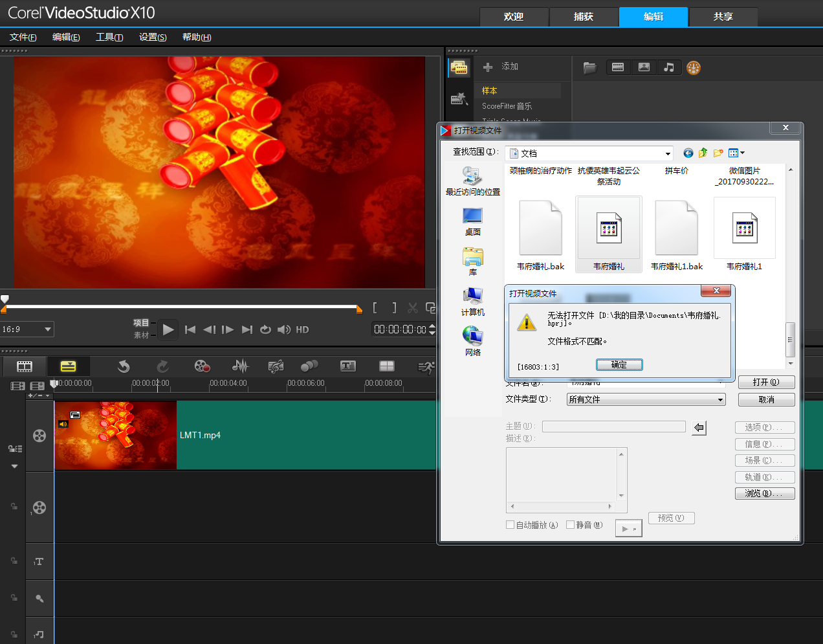Click the preview scrubber slider bar
The width and height of the screenshot is (823, 644).
(x=181, y=306)
